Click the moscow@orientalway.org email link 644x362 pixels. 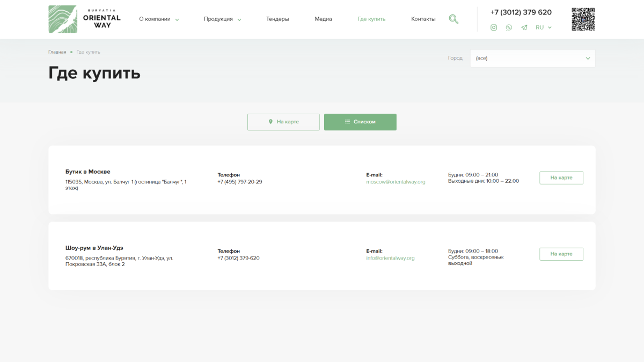click(x=396, y=182)
